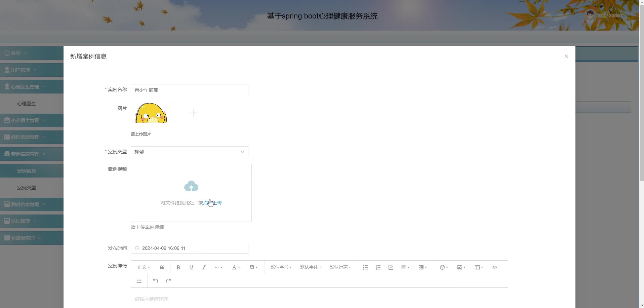Open the 欢迎 admin user menu
The image size is (644, 308).
609,15
